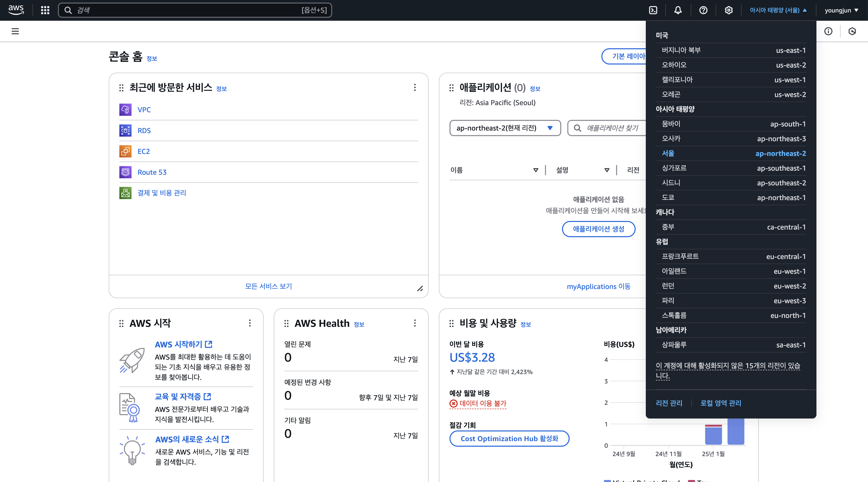
Task: Choose the 싱가포르 ap-southeast-1 region
Action: [731, 168]
